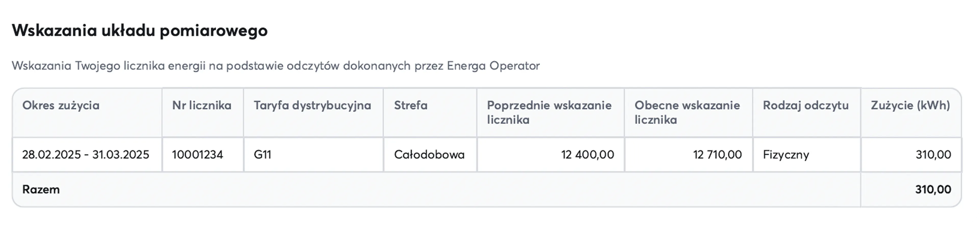Click meter number 10001234
Image resolution: width=980 pixels, height=226 pixels.
tap(198, 155)
